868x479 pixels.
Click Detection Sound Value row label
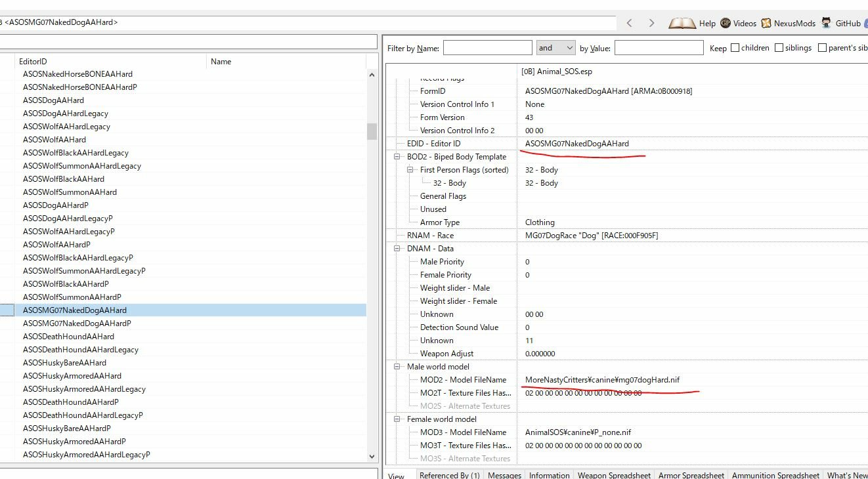459,327
